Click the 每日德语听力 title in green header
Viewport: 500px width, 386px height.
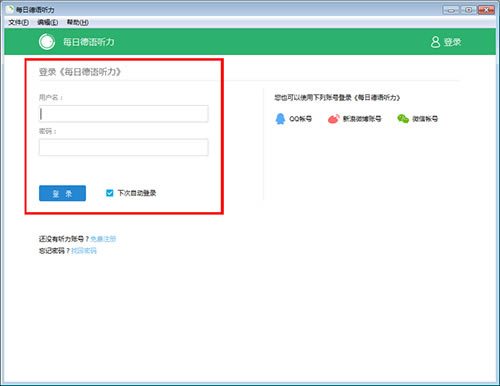pos(89,42)
